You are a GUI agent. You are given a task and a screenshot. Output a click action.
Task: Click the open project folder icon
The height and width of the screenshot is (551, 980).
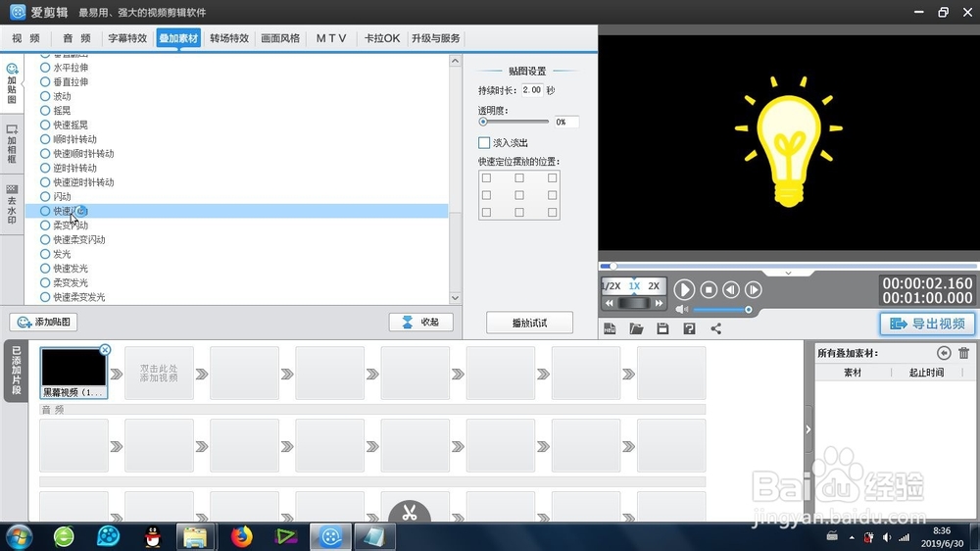pos(636,328)
